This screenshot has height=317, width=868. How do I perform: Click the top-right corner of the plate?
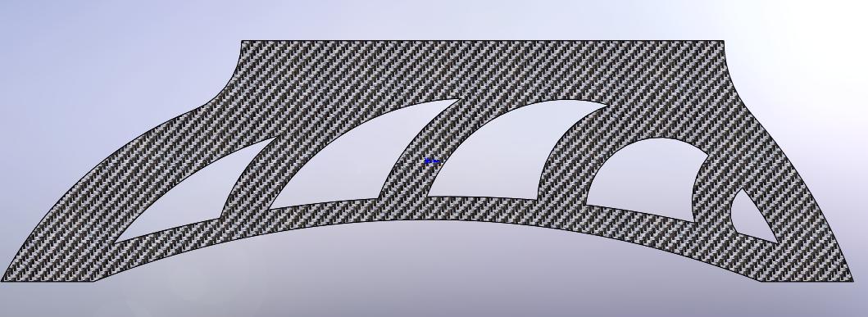(723, 42)
